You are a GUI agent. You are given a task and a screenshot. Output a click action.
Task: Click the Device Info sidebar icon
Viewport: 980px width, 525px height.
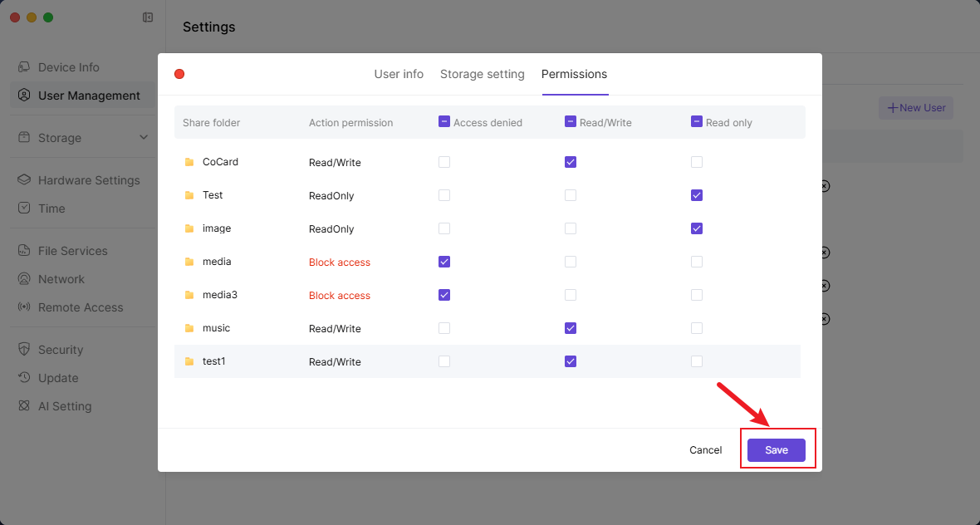click(24, 67)
